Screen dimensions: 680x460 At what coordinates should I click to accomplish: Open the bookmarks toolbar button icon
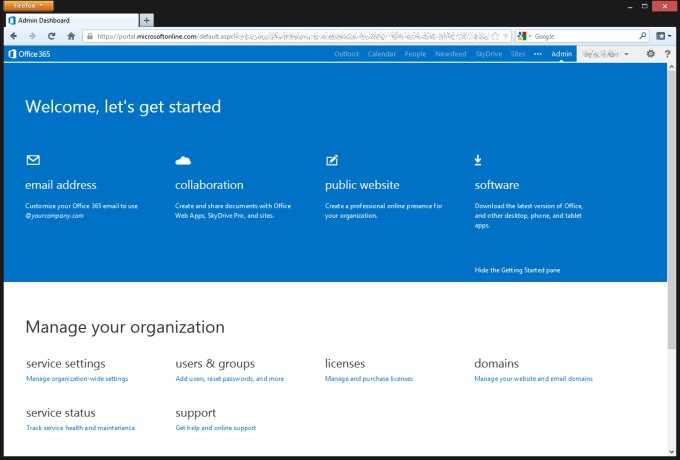pyautogui.click(x=663, y=36)
